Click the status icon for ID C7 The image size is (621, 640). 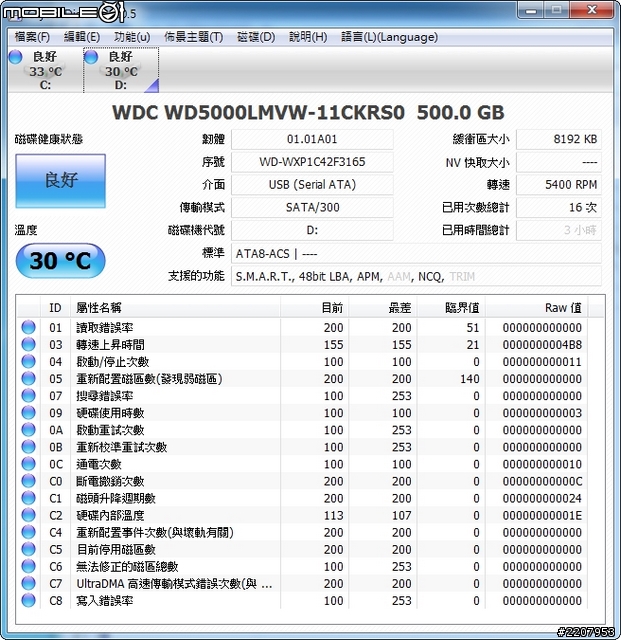(x=29, y=583)
